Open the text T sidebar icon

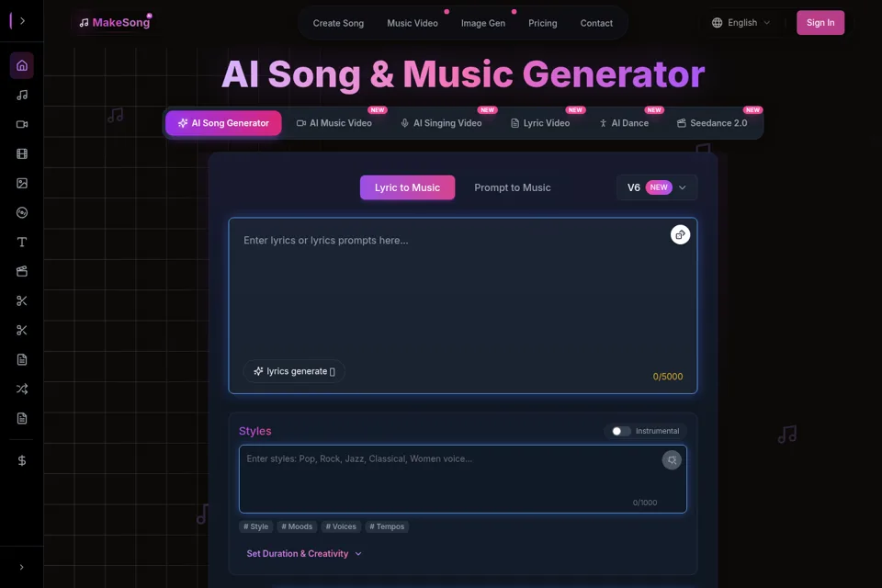pos(22,242)
